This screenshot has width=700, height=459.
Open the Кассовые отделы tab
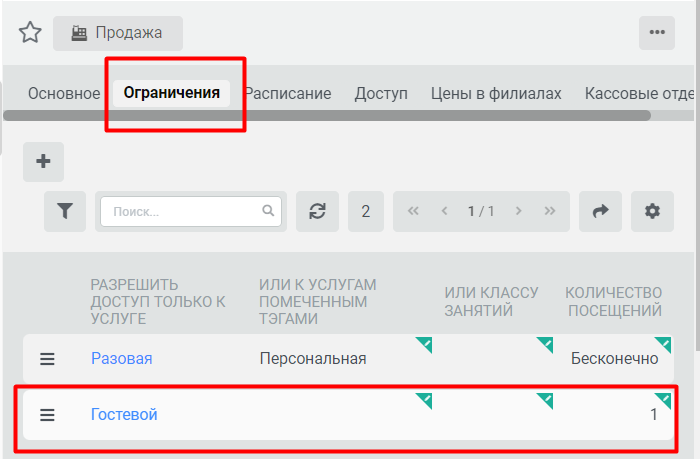pyautogui.click(x=639, y=93)
